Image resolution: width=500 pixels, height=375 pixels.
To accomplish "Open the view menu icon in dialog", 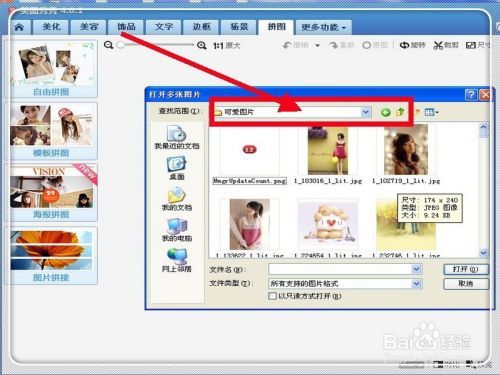I will pos(431,112).
